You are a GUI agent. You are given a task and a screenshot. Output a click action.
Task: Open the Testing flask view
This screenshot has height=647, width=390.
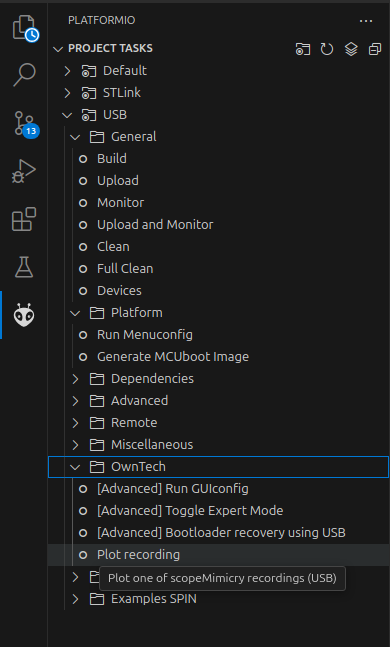pyautogui.click(x=24, y=267)
